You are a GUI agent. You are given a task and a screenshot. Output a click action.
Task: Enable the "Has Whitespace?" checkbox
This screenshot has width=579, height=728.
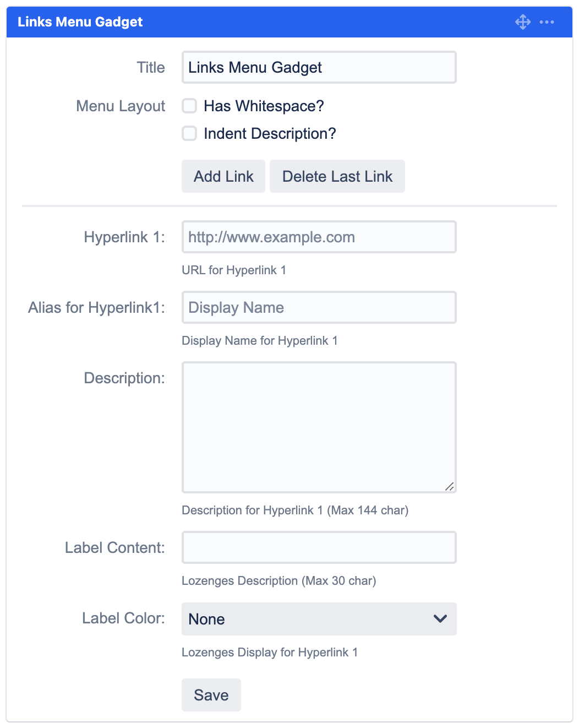[189, 106]
